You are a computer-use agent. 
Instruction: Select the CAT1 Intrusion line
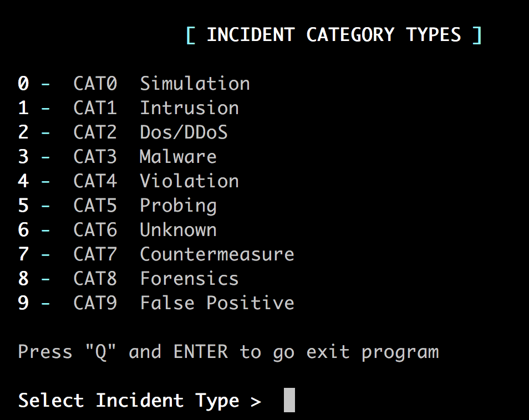[128, 108]
